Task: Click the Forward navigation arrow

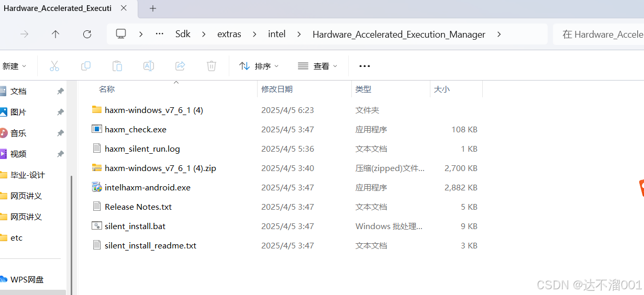Action: pyautogui.click(x=24, y=34)
